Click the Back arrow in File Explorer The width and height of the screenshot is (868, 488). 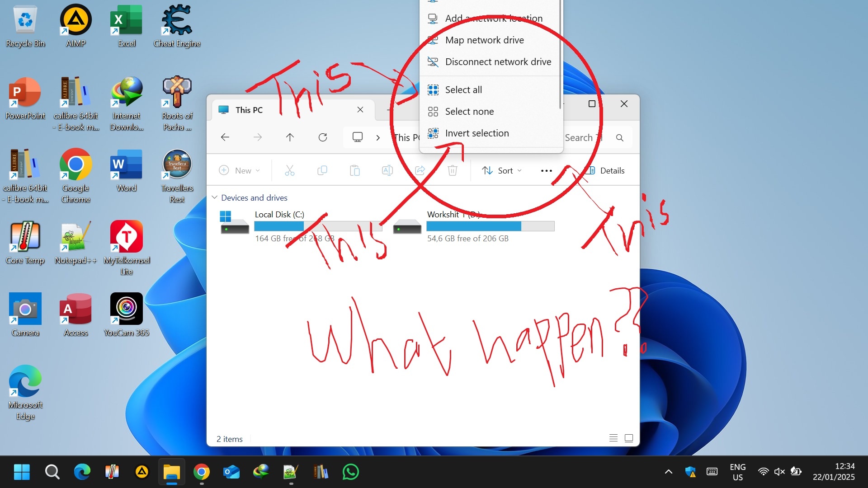coord(225,137)
